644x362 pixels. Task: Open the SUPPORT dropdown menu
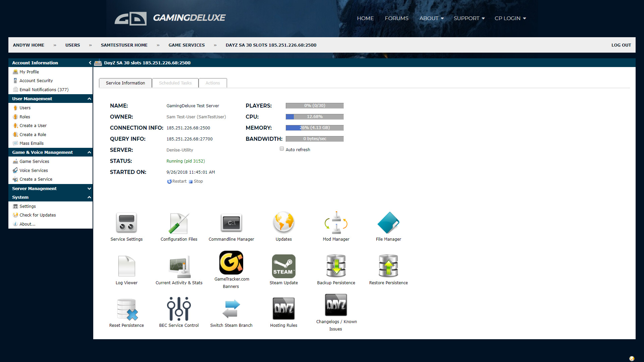(x=469, y=18)
